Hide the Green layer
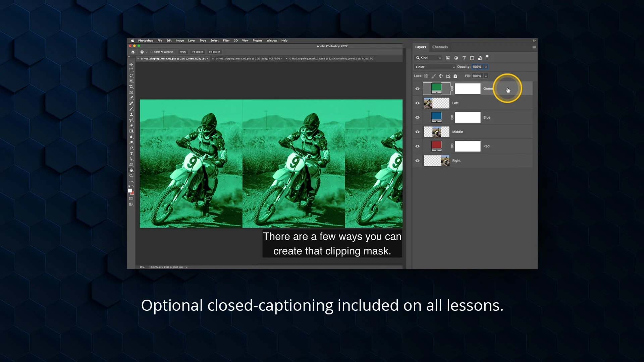The width and height of the screenshot is (644, 362). [x=418, y=89]
